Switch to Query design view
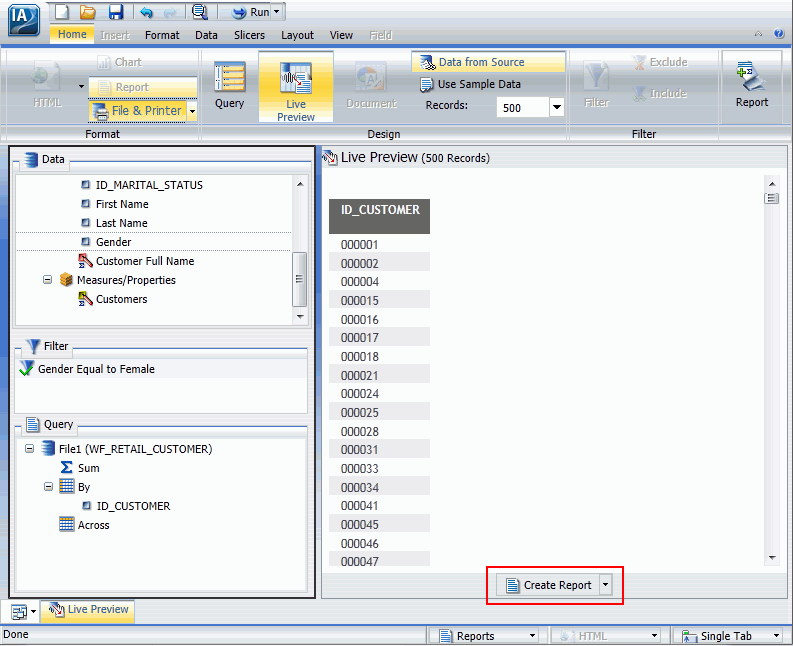The image size is (793, 646). pyautogui.click(x=230, y=85)
